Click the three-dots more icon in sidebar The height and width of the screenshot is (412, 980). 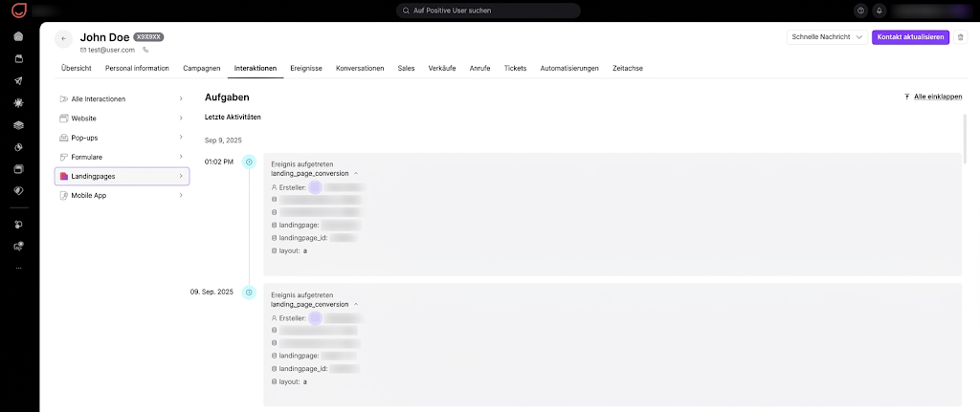[19, 268]
